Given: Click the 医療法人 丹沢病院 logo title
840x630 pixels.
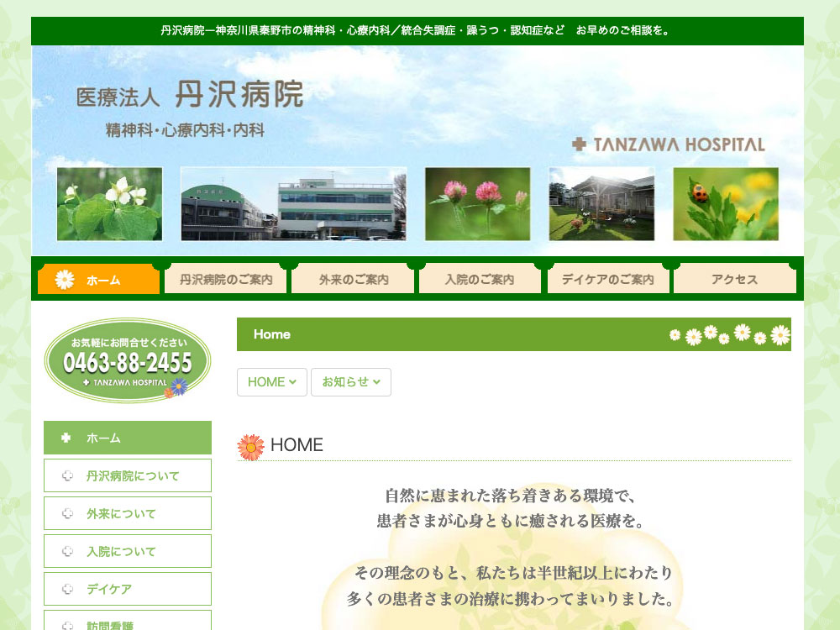Looking at the screenshot, I should 190,95.
